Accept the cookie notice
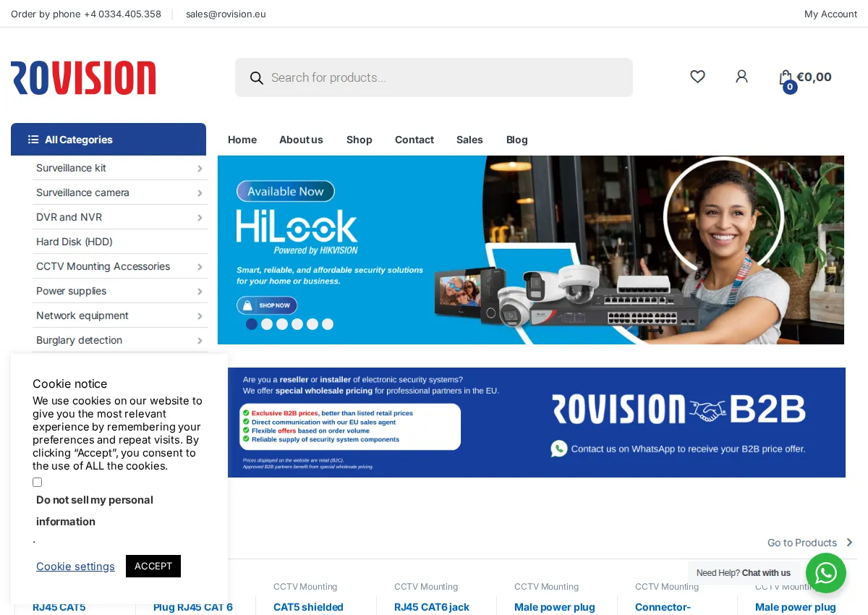This screenshot has height=615, width=868. (x=153, y=566)
